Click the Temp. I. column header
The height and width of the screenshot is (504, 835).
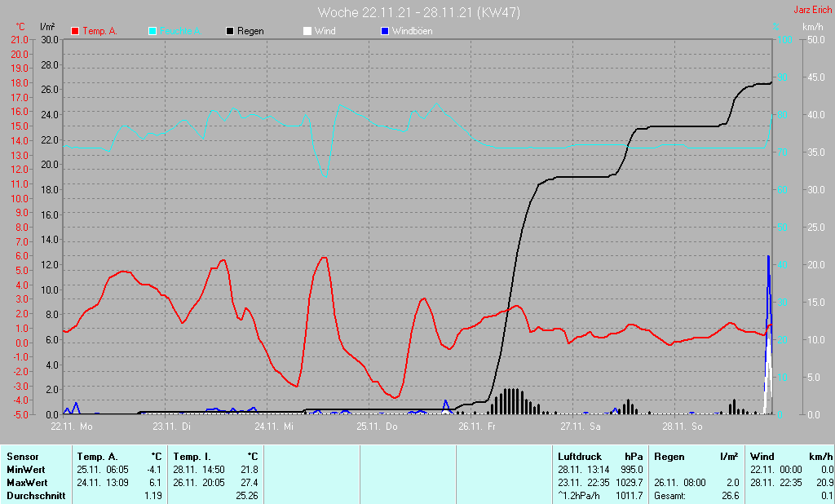point(192,457)
